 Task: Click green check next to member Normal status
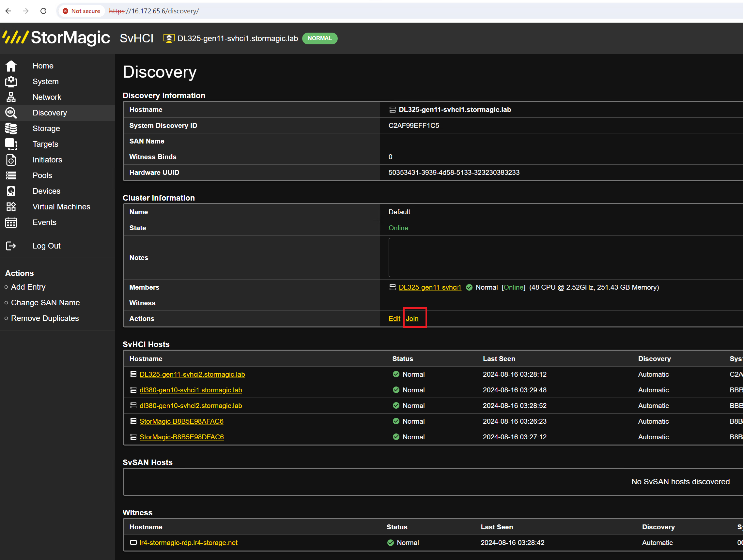(x=469, y=287)
